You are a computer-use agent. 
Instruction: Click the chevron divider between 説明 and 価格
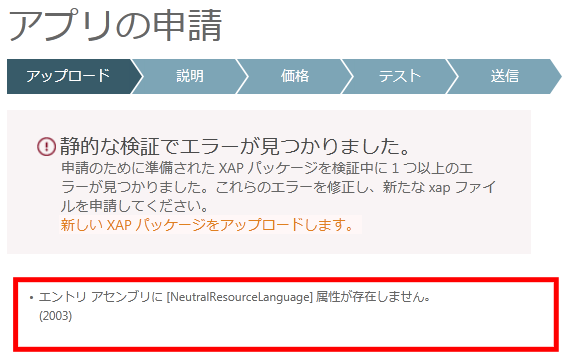(x=242, y=76)
